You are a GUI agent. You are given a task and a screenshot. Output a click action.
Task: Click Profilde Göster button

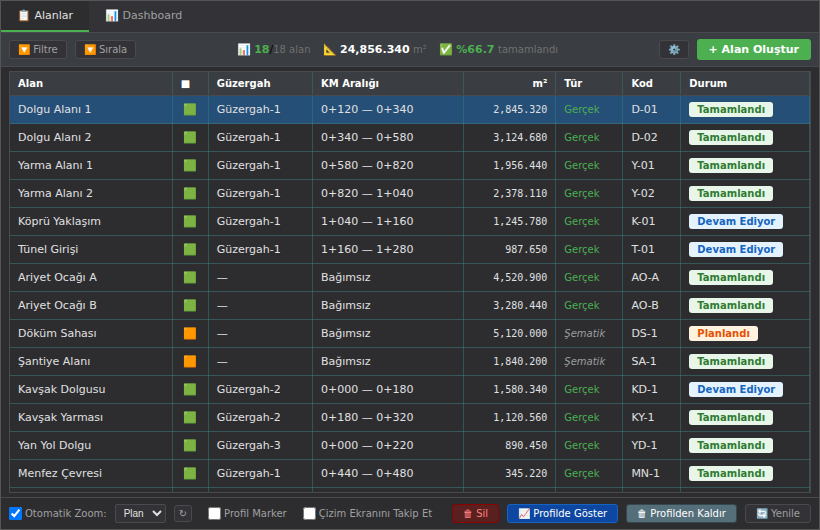[x=562, y=513]
